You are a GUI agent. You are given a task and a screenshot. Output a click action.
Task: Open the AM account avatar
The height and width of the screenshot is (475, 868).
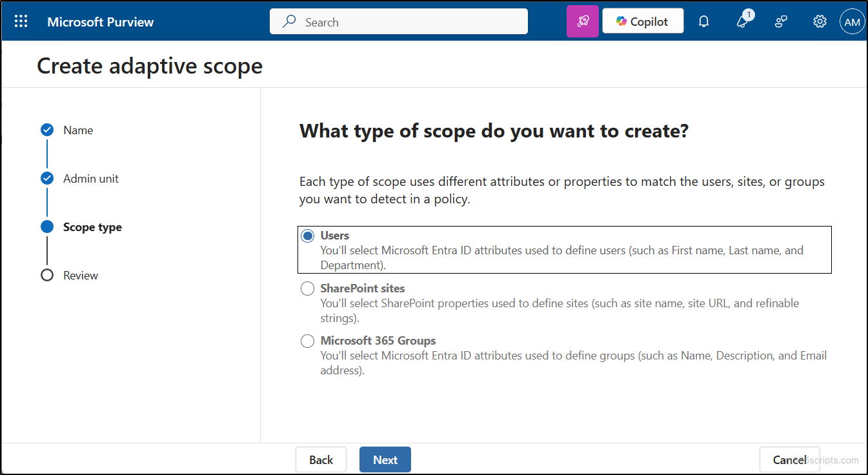pyautogui.click(x=852, y=22)
